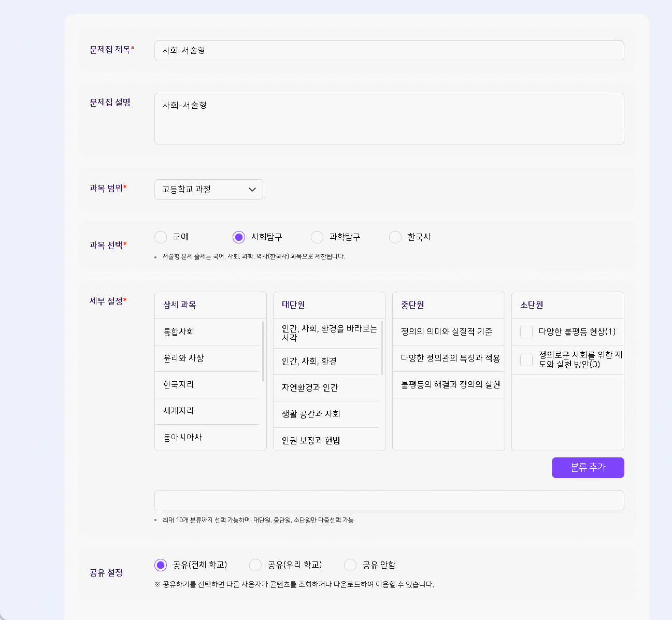The height and width of the screenshot is (620, 672).
Task: Pick 윤리와 사상 from subject list
Action: (x=183, y=358)
